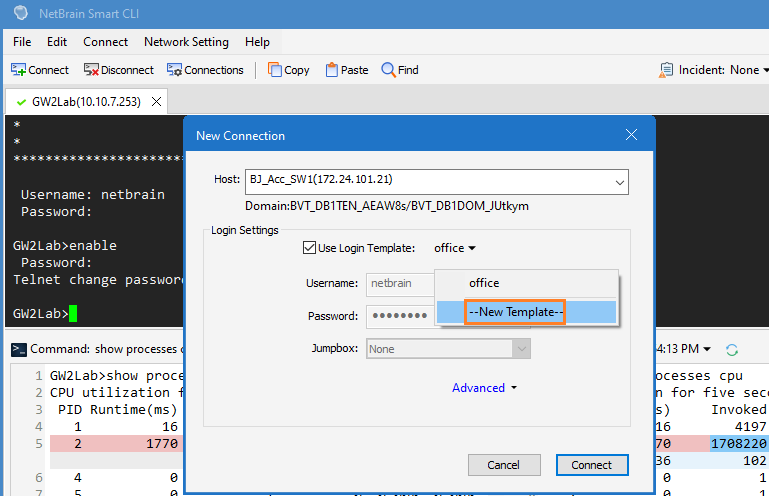Click the refresh icon beside the time
The height and width of the screenshot is (496, 769).
(x=732, y=349)
